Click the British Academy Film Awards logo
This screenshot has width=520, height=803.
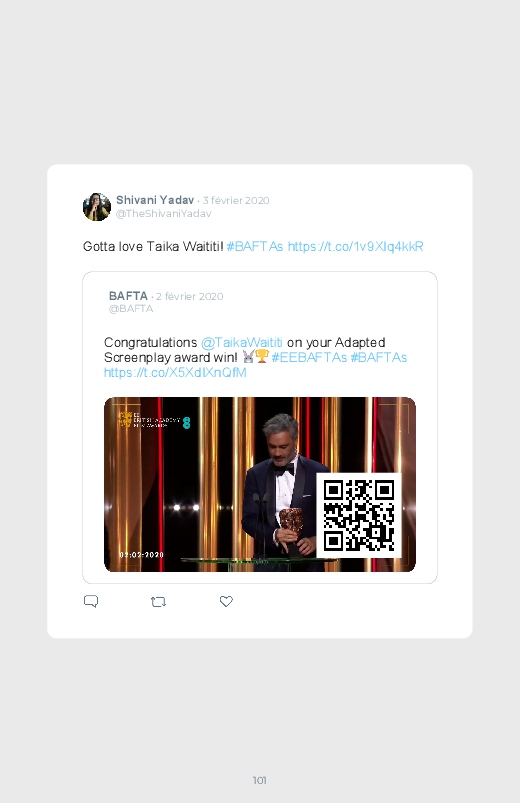149,420
